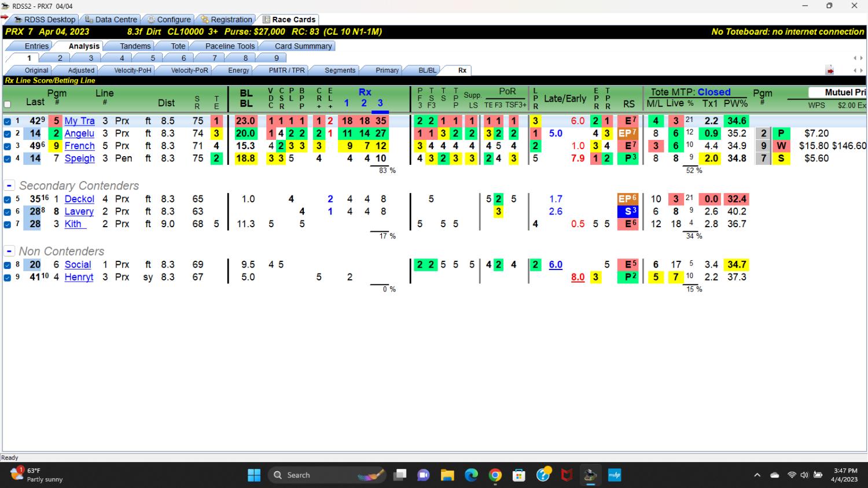Switch to the Data Centre tab
The image size is (868, 488).
click(111, 19)
